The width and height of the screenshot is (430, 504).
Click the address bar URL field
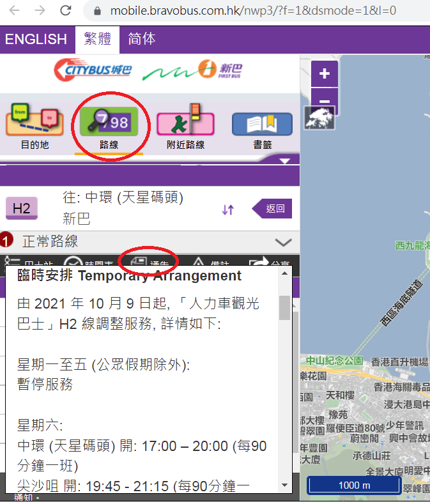click(253, 11)
